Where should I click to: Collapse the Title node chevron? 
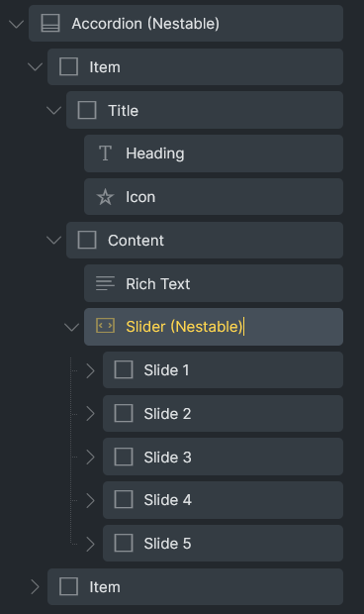[53, 111]
